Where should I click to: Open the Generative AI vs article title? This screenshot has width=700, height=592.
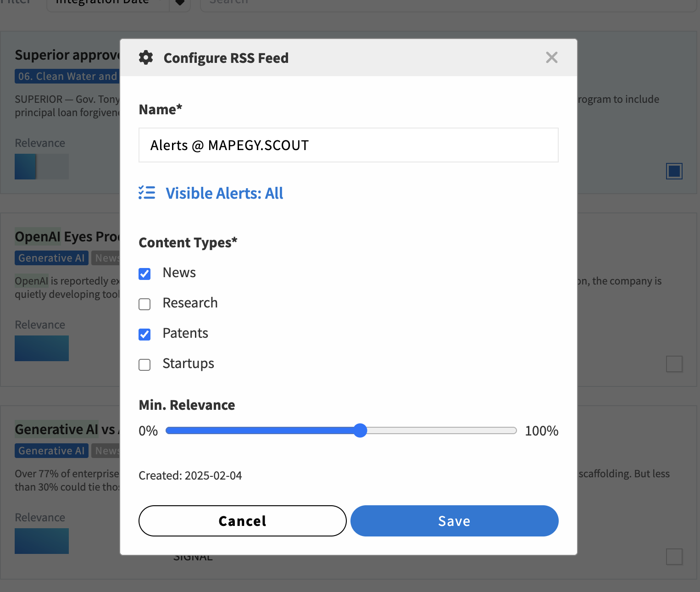[67, 429]
